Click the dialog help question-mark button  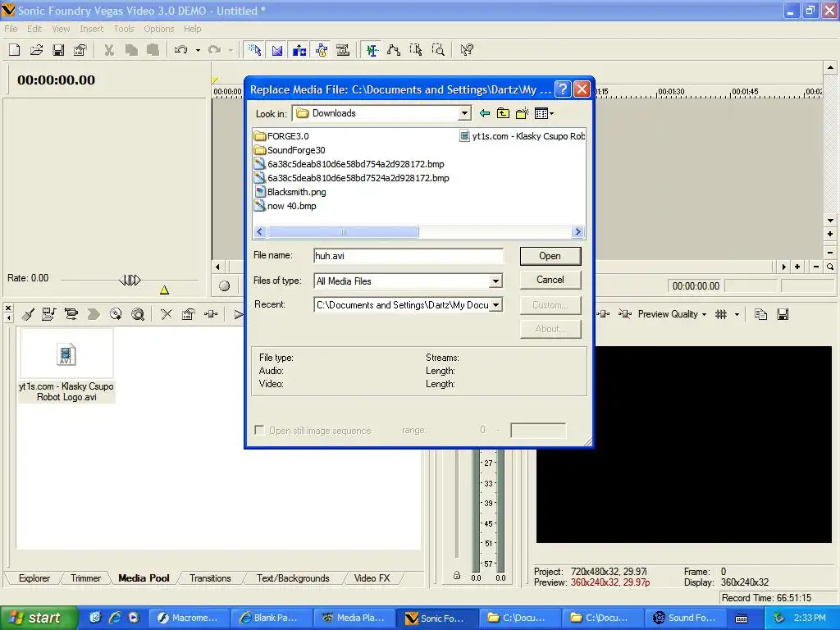(563, 89)
